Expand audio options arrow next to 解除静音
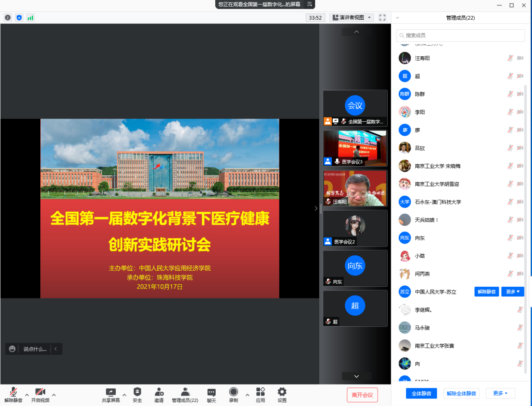 [27, 395]
